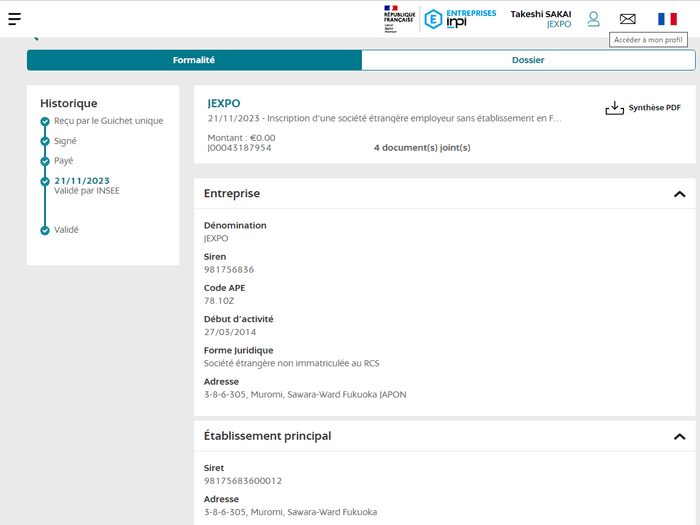This screenshot has height=525, width=700.
Task: Open the 4 document(s) joint(s) link
Action: (x=422, y=148)
